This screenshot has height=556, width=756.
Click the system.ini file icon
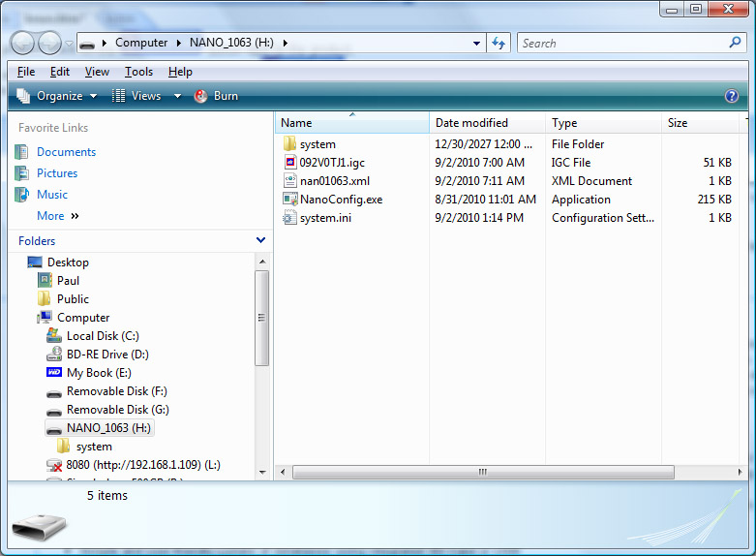coord(289,217)
